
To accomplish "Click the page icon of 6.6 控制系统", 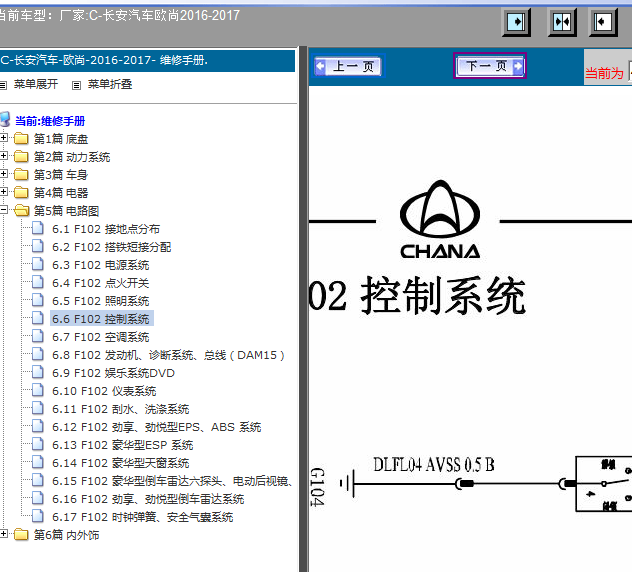I will [38, 318].
